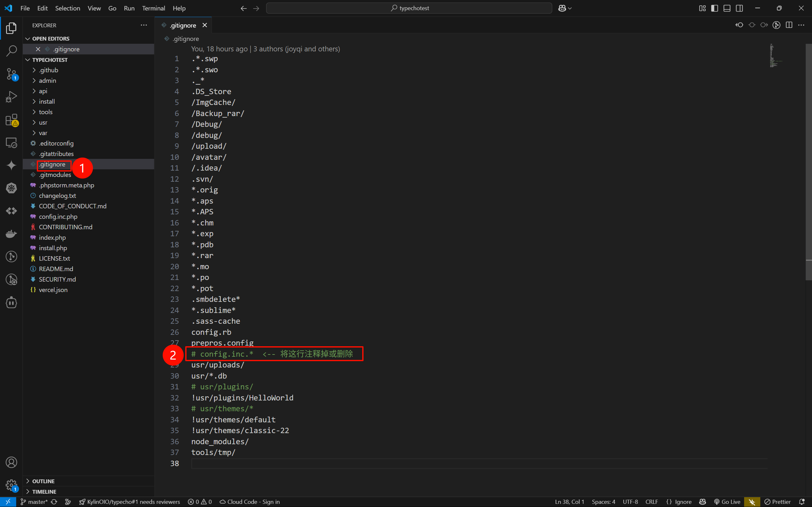Toggle the primary side bar layout button
Screen dimensions: 812x507
(714, 8)
